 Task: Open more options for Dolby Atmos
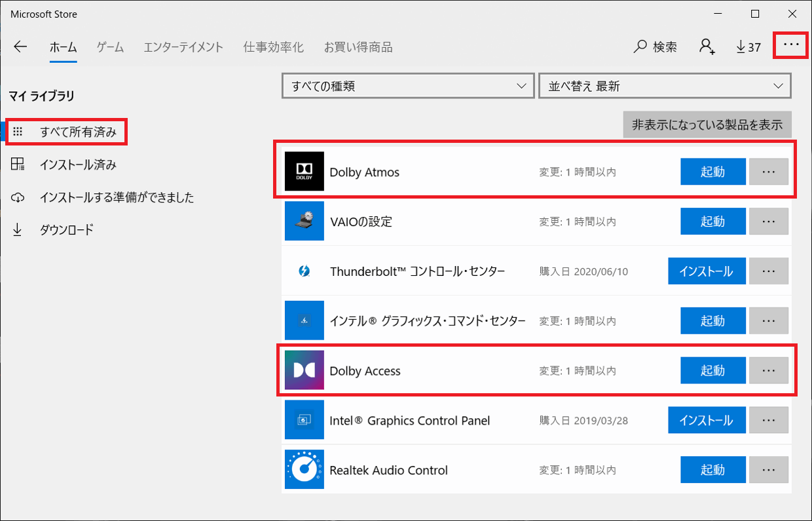point(769,172)
